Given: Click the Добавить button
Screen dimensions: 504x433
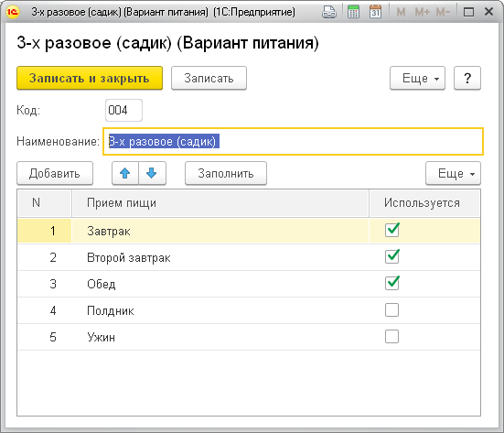Looking at the screenshot, I should [55, 173].
